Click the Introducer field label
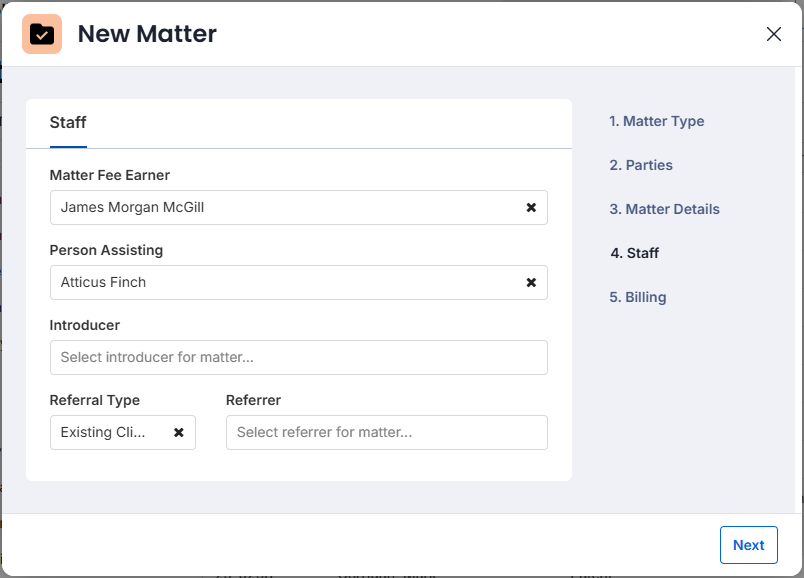Image resolution: width=804 pixels, height=578 pixels. click(85, 325)
